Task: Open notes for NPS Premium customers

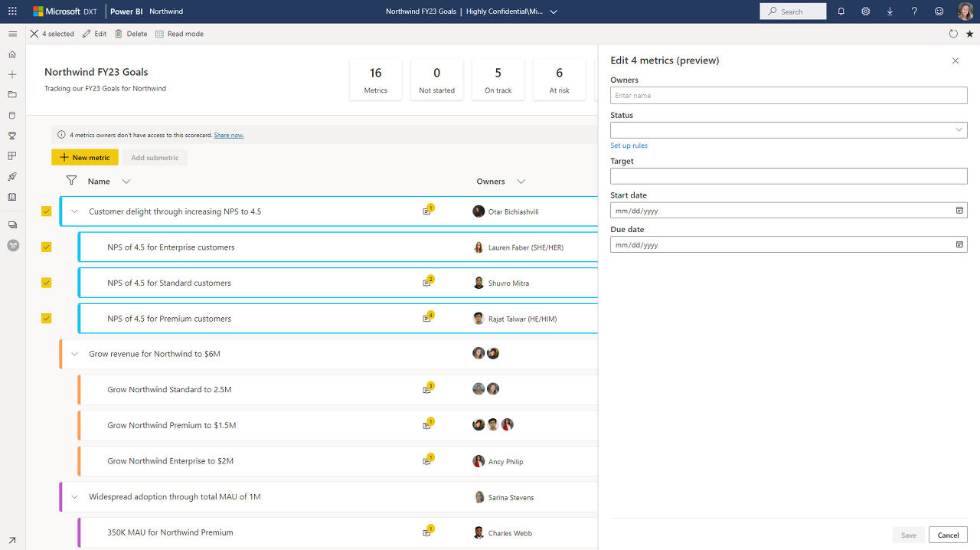Action: point(428,318)
